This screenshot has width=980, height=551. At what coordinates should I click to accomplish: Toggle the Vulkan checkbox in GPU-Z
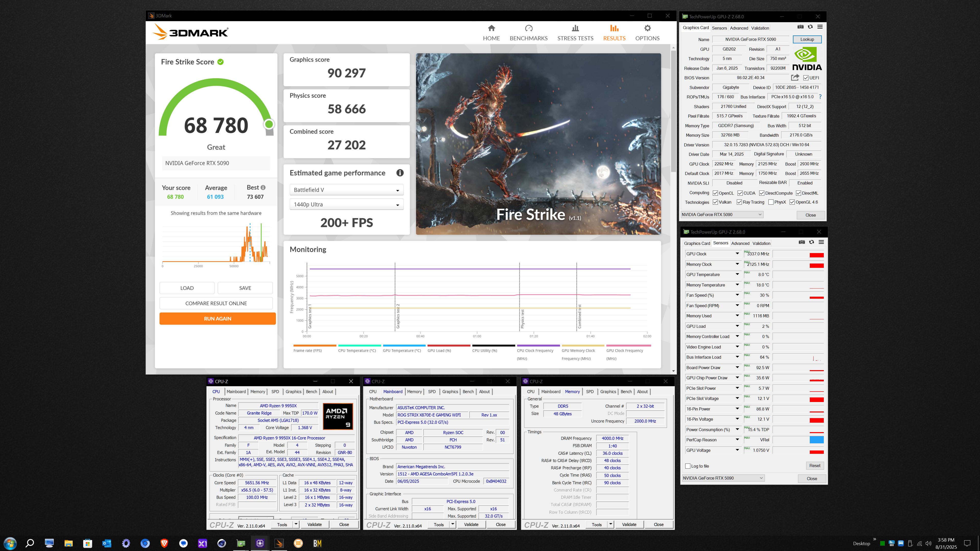click(715, 202)
